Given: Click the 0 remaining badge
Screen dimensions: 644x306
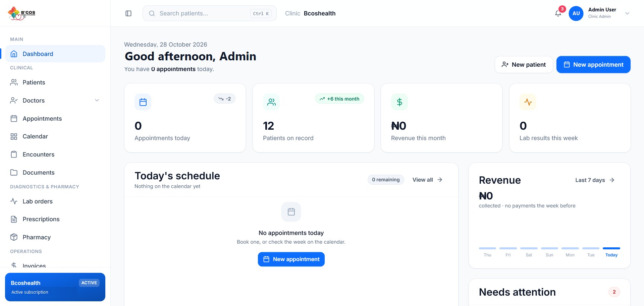Looking at the screenshot, I should 386,180.
